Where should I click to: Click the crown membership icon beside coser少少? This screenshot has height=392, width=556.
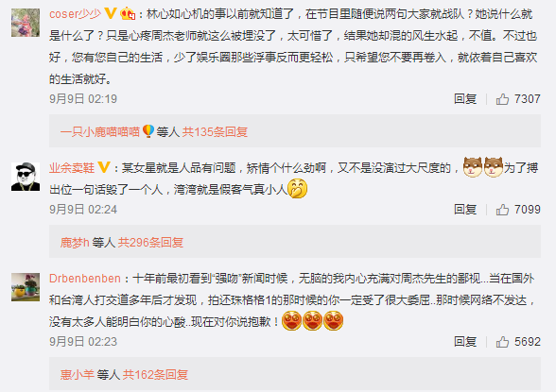[128, 13]
